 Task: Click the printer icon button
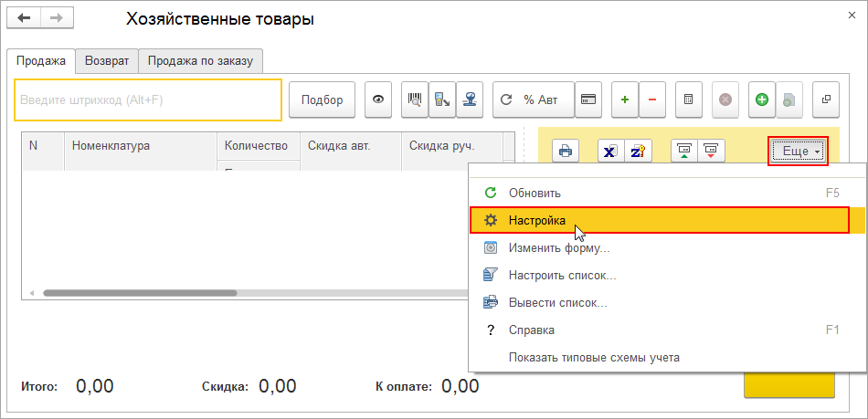[x=566, y=152]
